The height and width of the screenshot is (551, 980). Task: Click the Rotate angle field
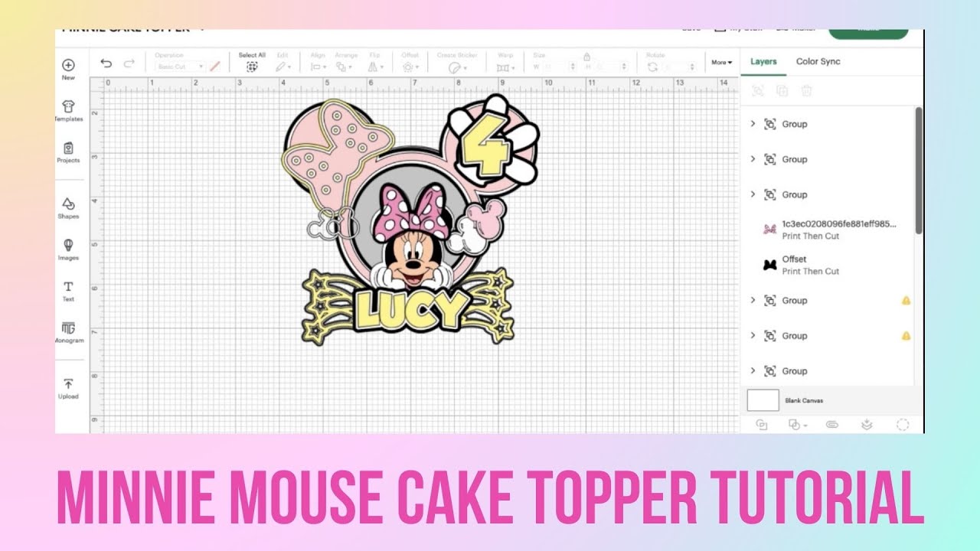click(681, 67)
